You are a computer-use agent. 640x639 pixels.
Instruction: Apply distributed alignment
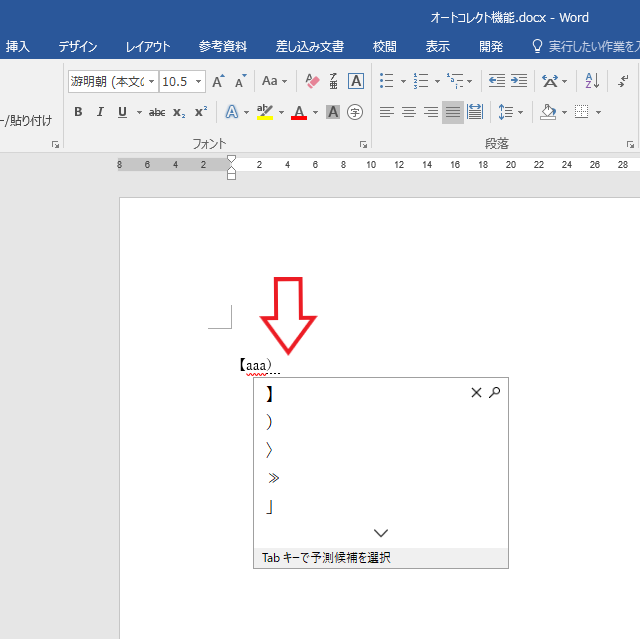[x=475, y=112]
